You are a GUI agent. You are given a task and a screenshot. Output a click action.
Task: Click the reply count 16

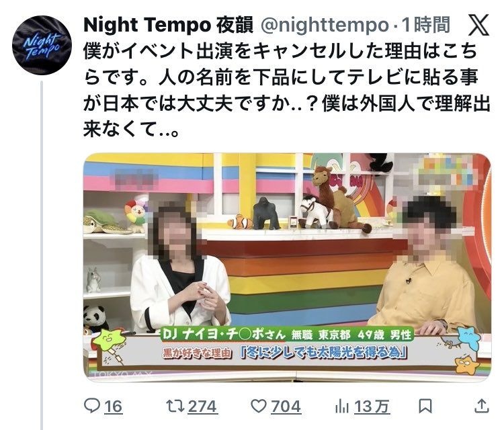tap(114, 407)
